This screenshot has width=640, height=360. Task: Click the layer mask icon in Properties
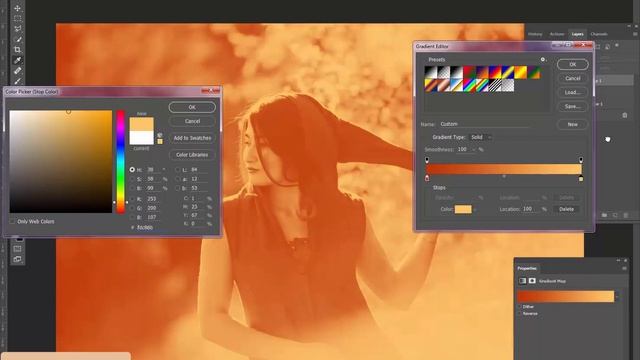pos(532,281)
